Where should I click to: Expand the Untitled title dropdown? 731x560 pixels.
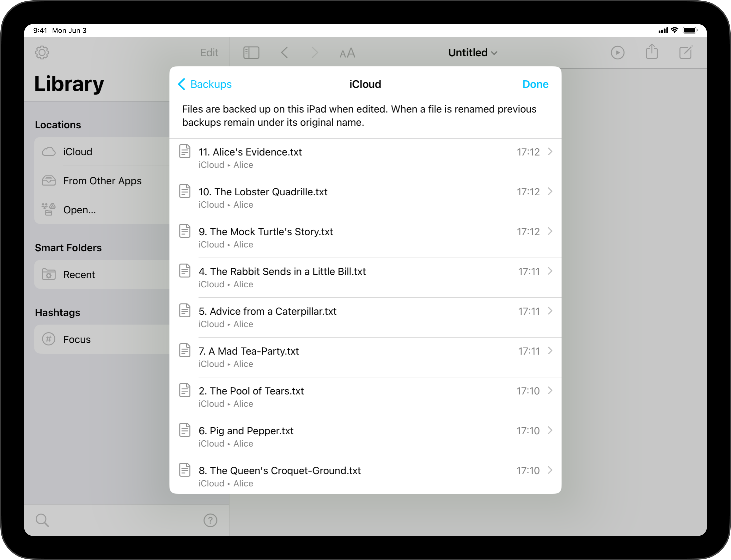tap(472, 53)
